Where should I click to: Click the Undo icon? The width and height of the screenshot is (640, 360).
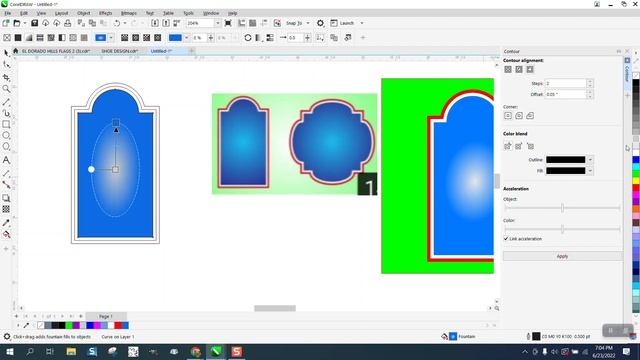[117, 23]
